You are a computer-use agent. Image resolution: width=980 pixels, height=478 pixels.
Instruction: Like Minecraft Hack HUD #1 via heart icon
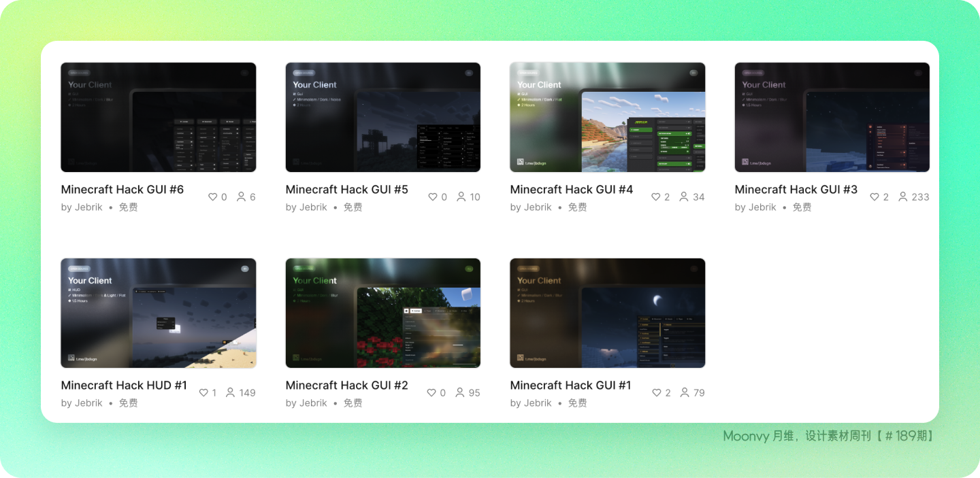(x=203, y=393)
